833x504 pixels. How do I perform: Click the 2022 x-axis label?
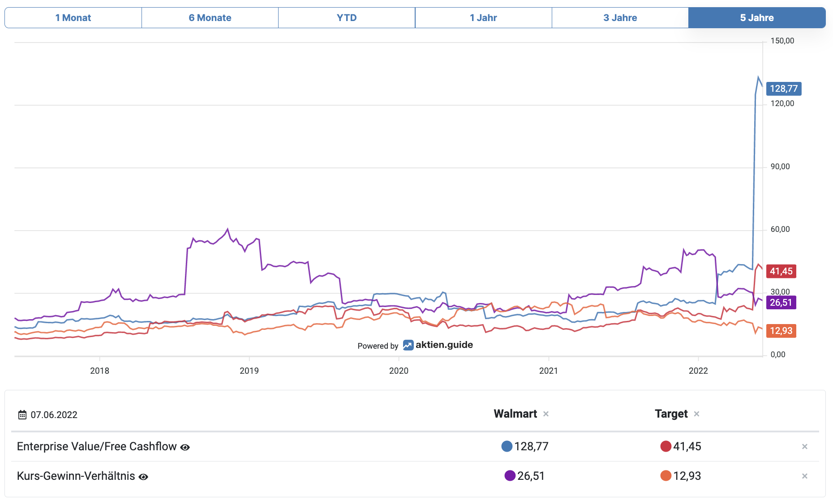click(698, 371)
